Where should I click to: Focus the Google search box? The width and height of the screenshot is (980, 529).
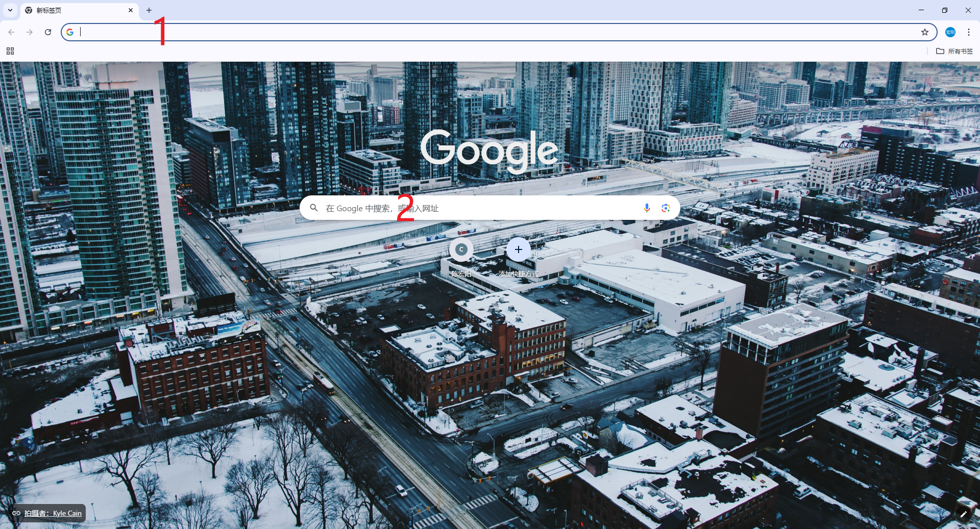tap(490, 208)
